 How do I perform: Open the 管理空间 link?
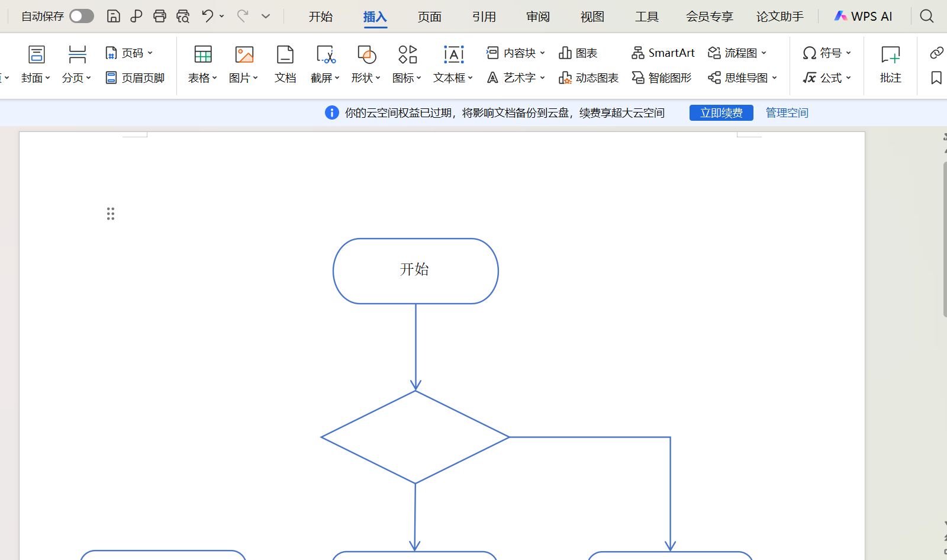coord(787,112)
